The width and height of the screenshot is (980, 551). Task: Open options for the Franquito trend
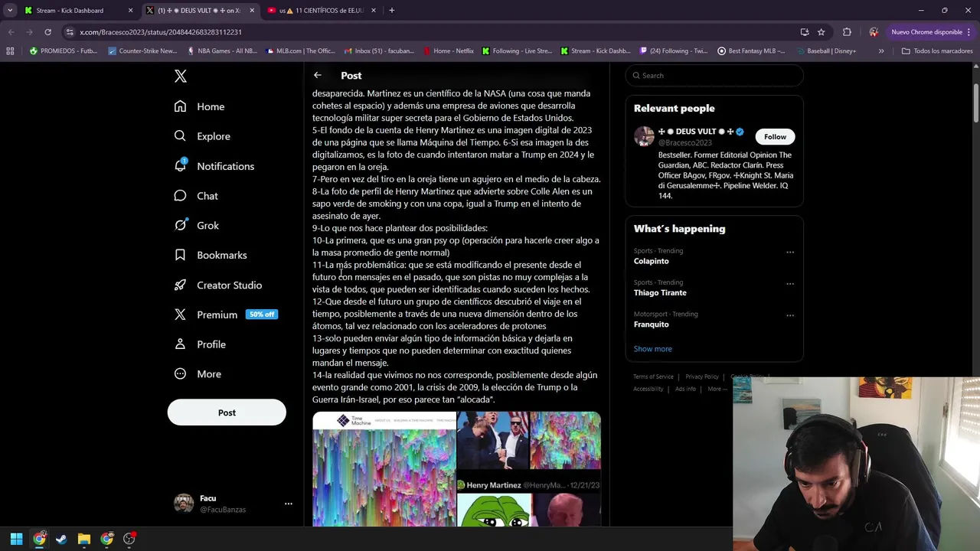pos(790,315)
